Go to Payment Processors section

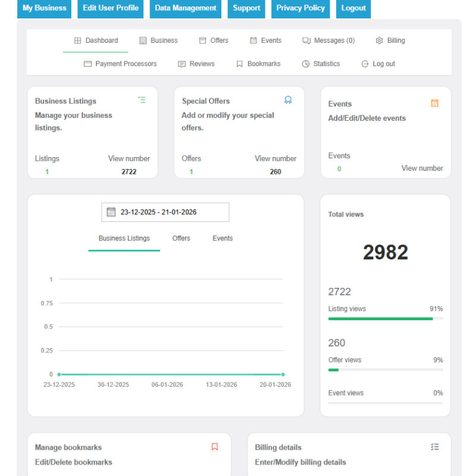[120, 64]
